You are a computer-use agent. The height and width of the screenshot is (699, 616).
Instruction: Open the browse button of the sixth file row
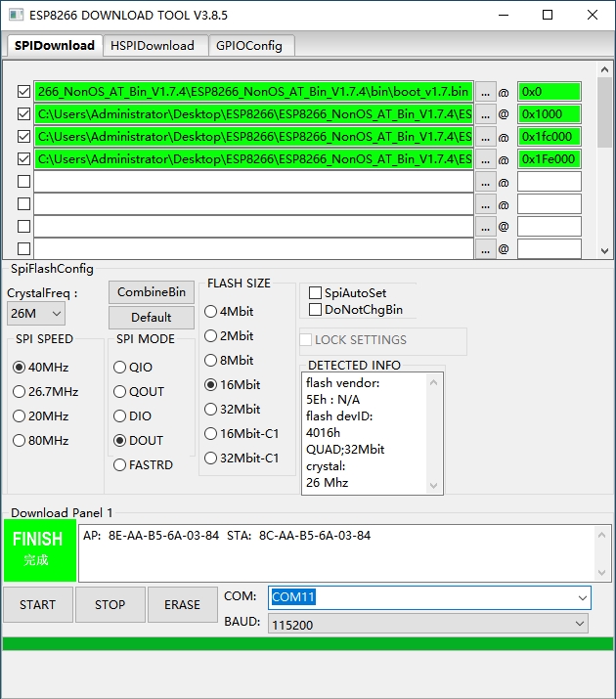(485, 204)
